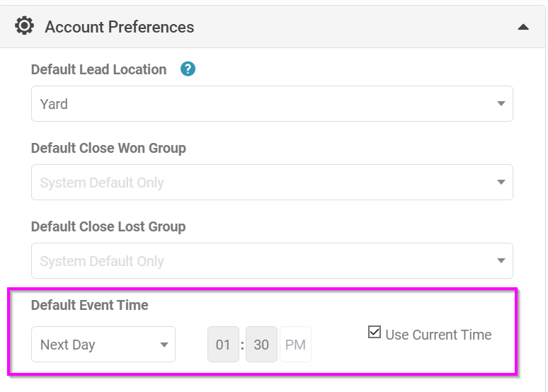Click the Default Event Time label

(89, 305)
